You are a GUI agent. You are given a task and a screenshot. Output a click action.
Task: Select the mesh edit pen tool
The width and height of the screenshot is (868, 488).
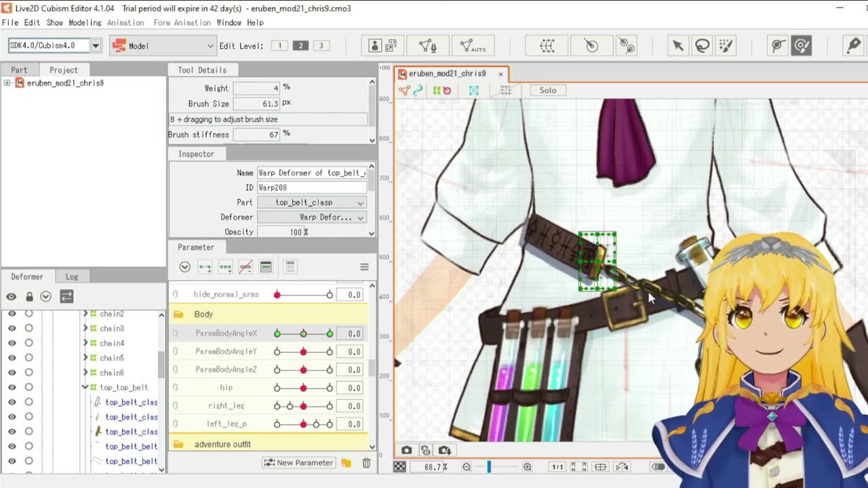[427, 45]
